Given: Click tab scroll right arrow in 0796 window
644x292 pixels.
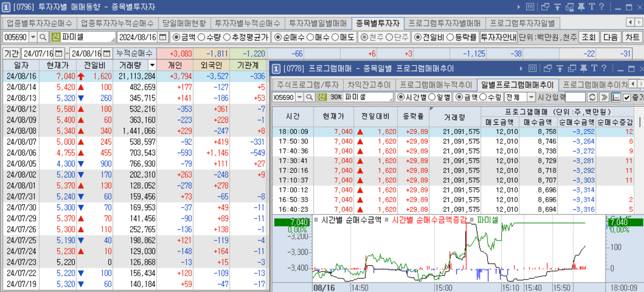Looking at the screenshot, I should tap(639, 23).
